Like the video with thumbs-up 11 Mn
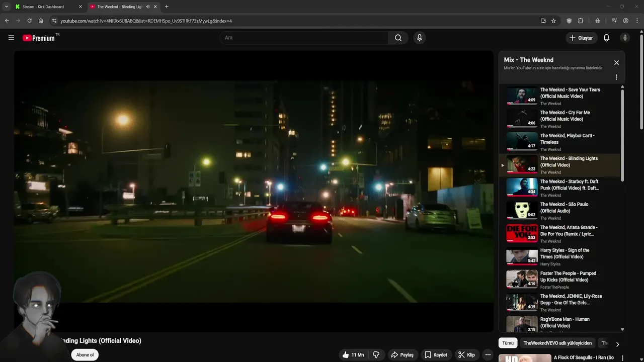Viewport: 644px width, 362px height. tap(353, 355)
